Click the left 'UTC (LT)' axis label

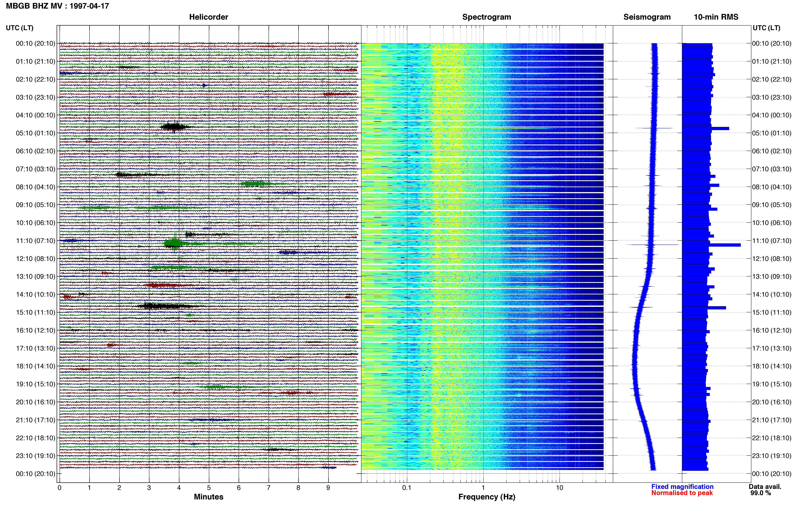(19, 28)
